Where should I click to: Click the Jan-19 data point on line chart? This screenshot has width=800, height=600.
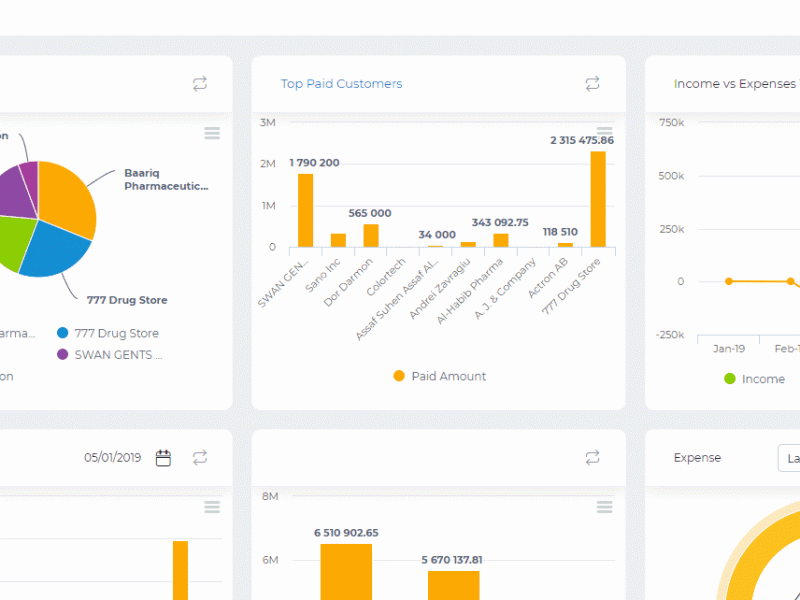(x=729, y=281)
